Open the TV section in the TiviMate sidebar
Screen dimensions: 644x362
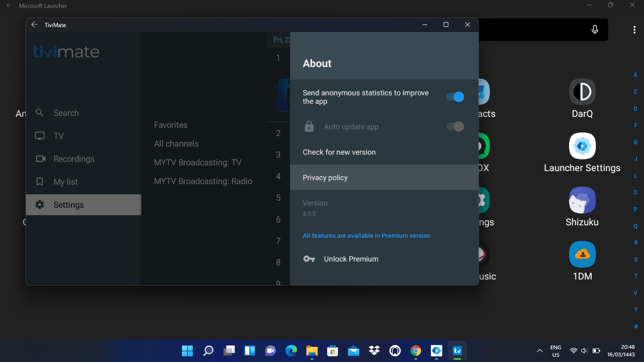[x=83, y=136]
